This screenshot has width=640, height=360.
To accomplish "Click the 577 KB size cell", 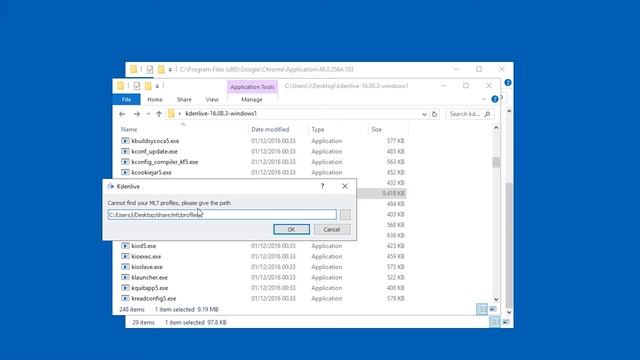I will pyautogui.click(x=396, y=141).
